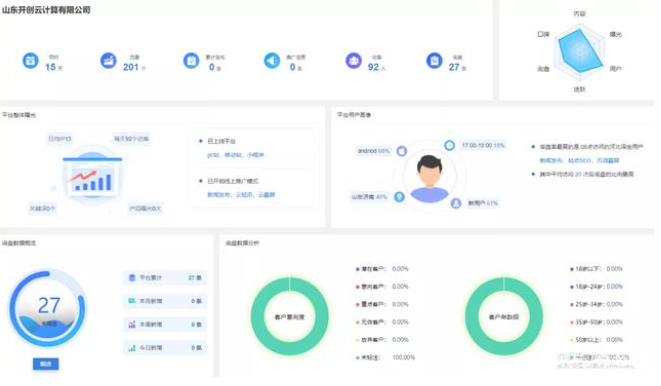Click the location pin icon beside 山东济南

point(399,196)
